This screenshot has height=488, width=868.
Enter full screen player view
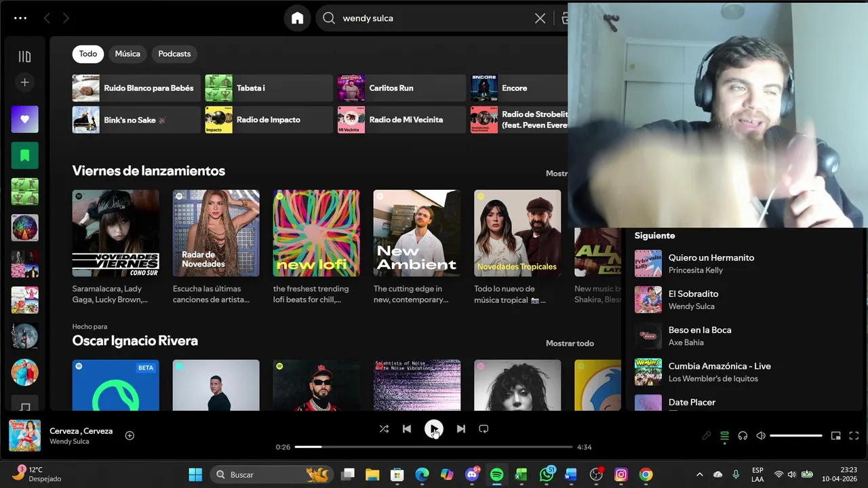click(x=854, y=436)
